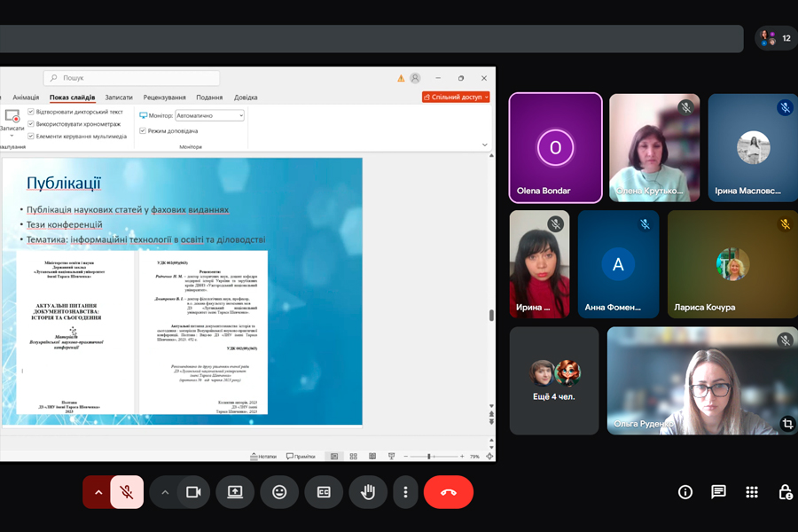Image resolution: width=798 pixels, height=532 pixels.
Task: Open the Примітки comments pane
Action: point(301,456)
